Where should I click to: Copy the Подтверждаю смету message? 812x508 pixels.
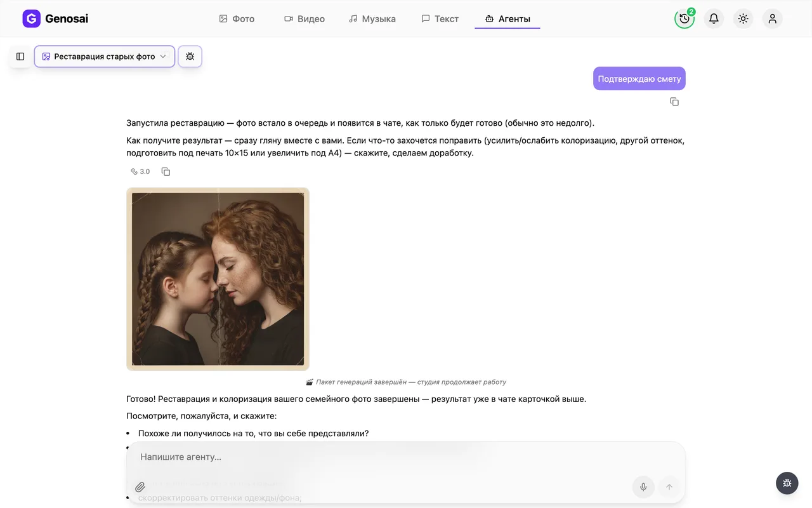(x=674, y=102)
